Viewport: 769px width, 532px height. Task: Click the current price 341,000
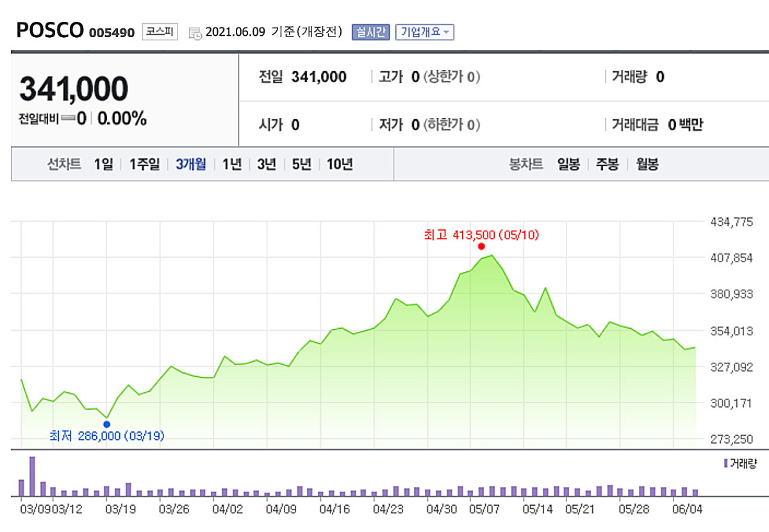tap(74, 88)
